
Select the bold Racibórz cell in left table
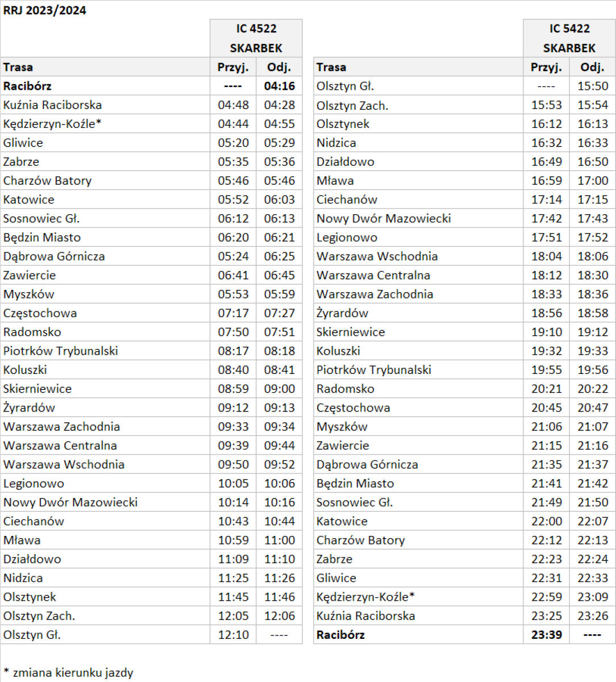pos(27,86)
